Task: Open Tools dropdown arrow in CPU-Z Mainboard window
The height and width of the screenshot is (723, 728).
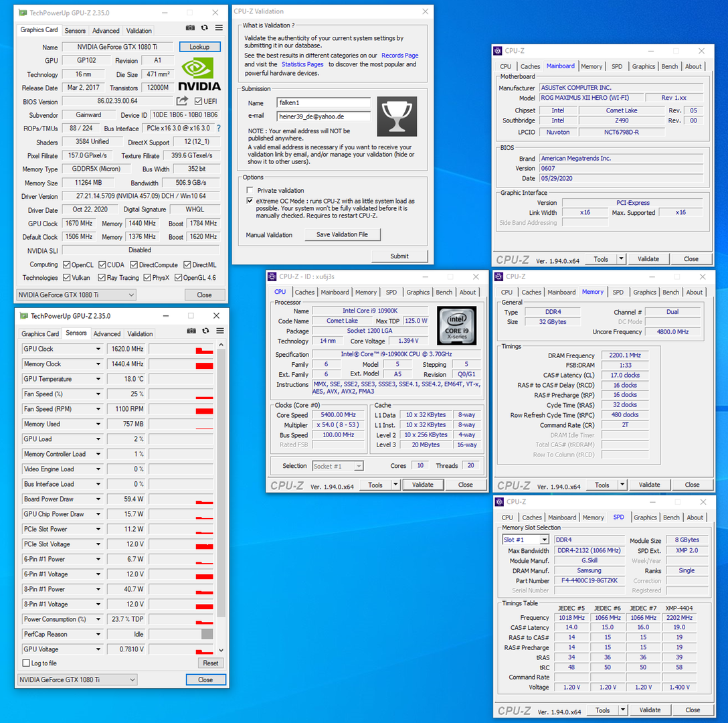Action: 621,259
